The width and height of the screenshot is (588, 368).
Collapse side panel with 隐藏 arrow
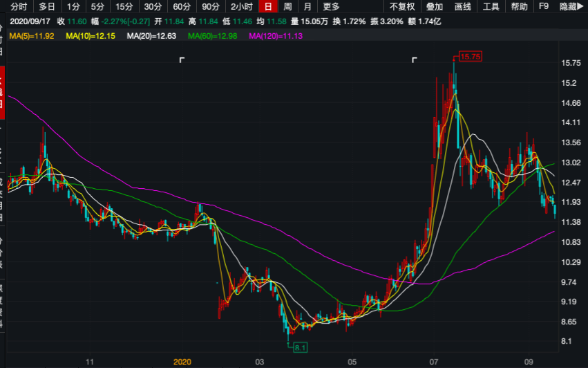coord(571,6)
